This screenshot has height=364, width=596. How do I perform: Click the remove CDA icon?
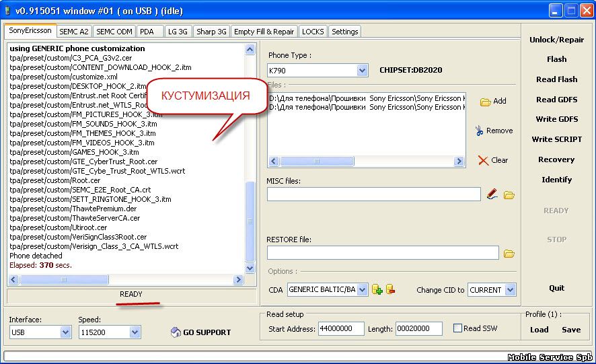pyautogui.click(x=390, y=289)
